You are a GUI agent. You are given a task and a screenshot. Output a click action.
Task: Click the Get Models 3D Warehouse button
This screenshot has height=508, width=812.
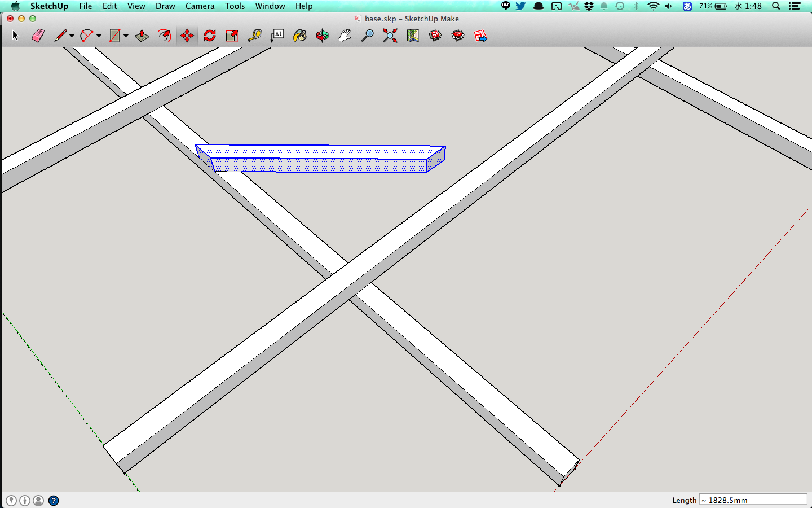(x=435, y=36)
